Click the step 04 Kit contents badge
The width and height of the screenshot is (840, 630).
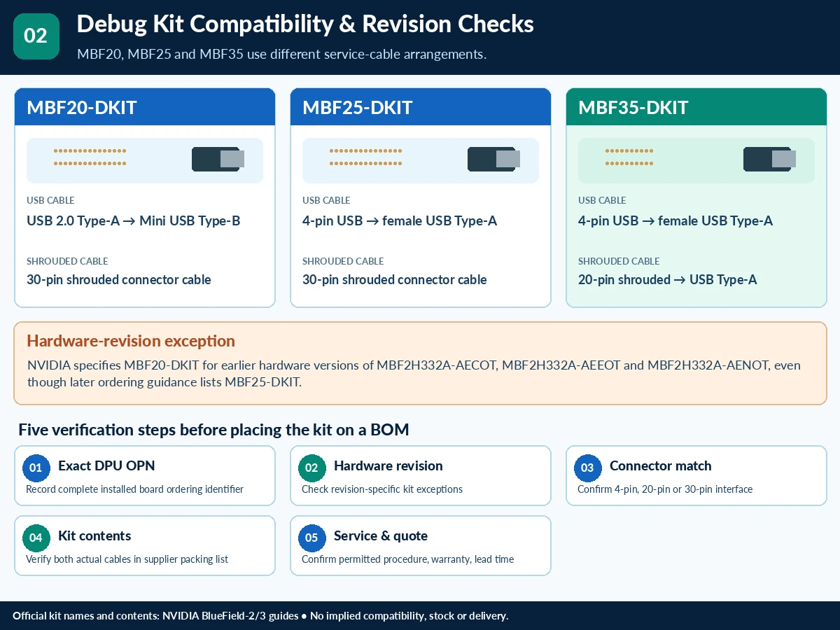click(36, 538)
